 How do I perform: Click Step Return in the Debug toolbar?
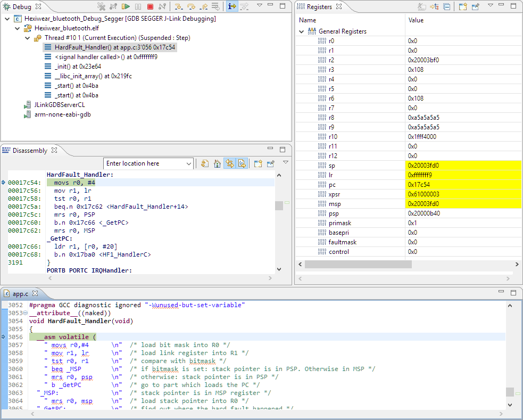(x=203, y=7)
